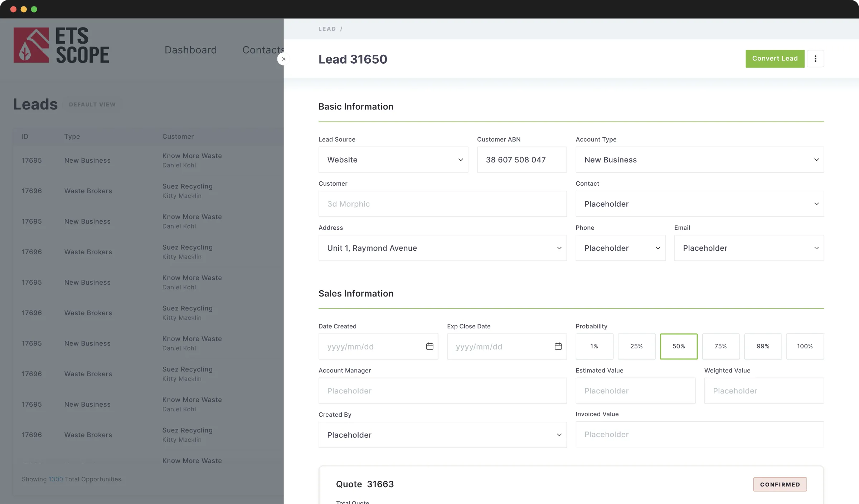Open the Created By dropdown

(442, 435)
